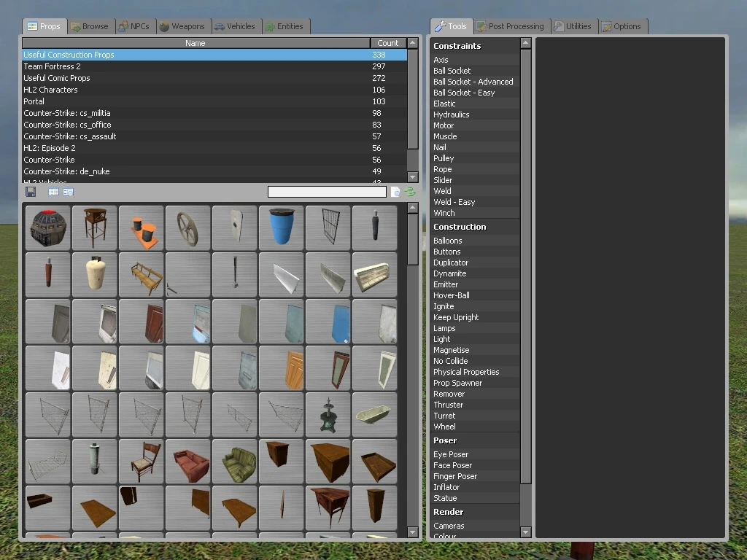Click the props search input field

[327, 191]
